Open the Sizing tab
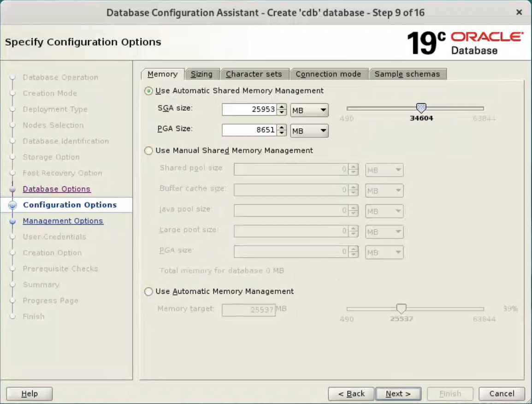 201,74
